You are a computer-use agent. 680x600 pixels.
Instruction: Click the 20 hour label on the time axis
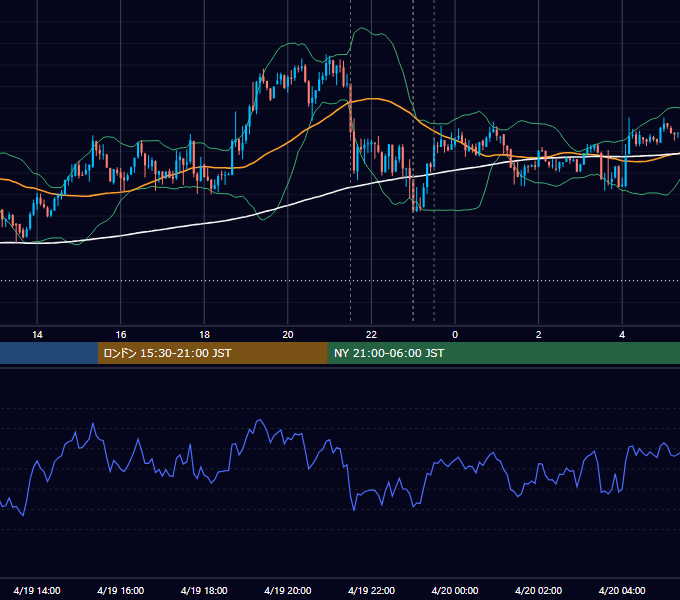point(288,335)
